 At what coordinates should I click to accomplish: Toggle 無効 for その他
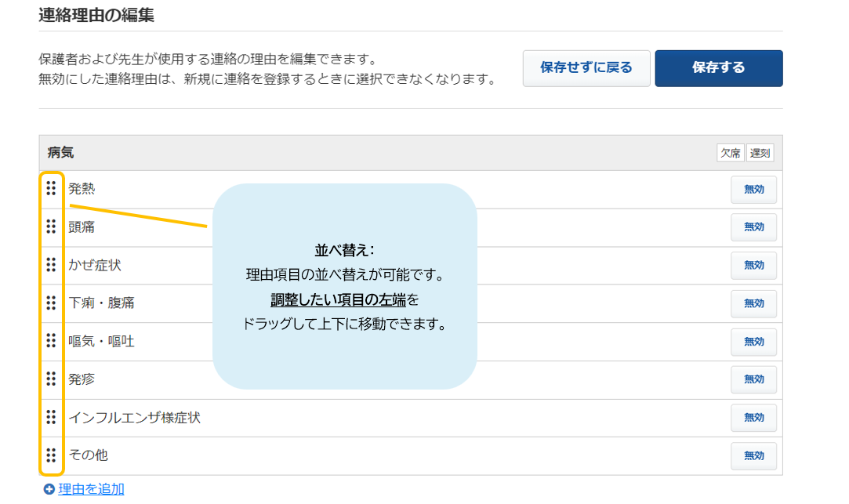point(753,456)
